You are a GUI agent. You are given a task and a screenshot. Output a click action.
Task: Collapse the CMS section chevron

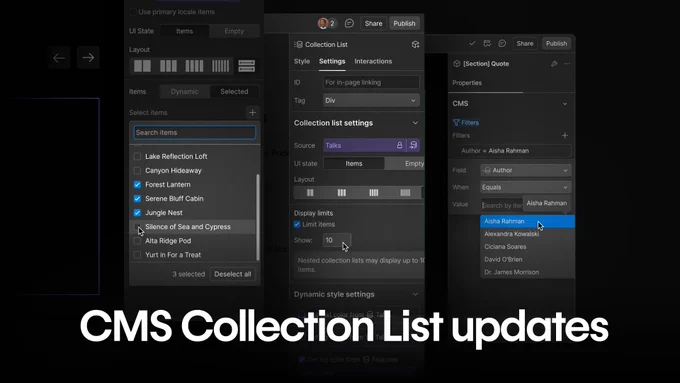click(565, 104)
